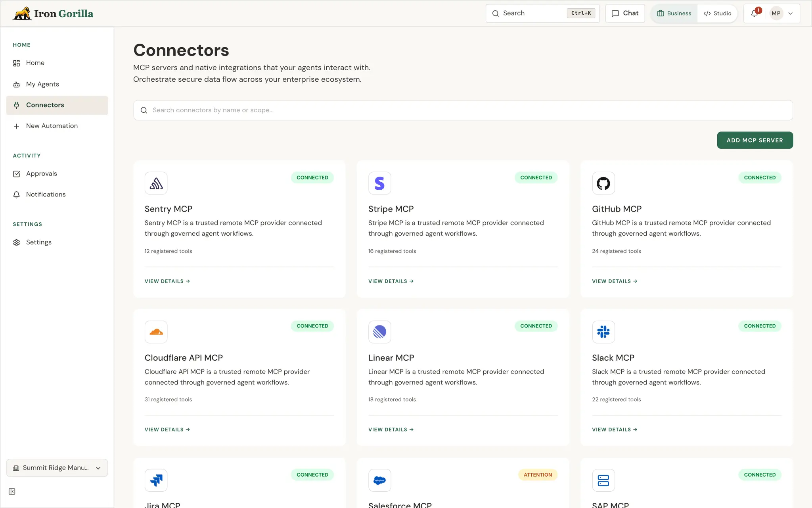Click the search connectors input field

(463, 110)
